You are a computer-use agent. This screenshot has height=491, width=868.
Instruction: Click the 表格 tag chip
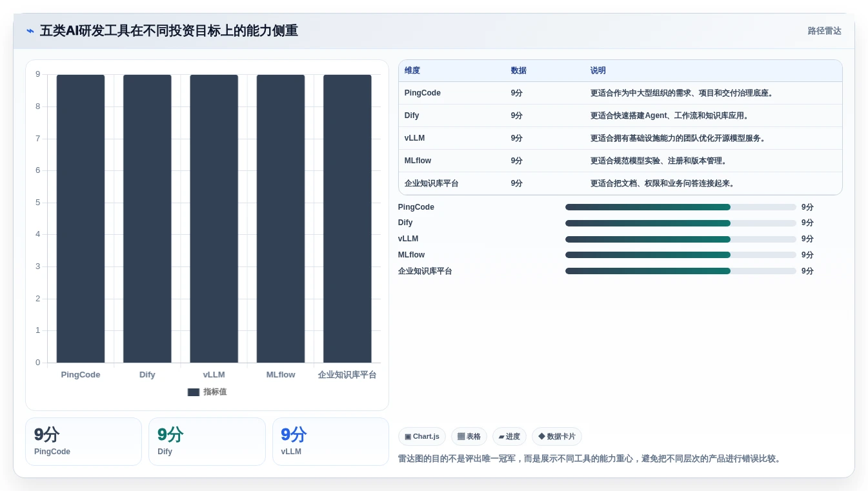pos(469,437)
